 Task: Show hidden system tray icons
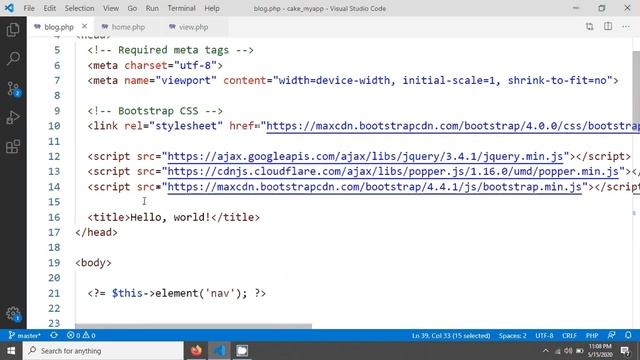(x=546, y=351)
